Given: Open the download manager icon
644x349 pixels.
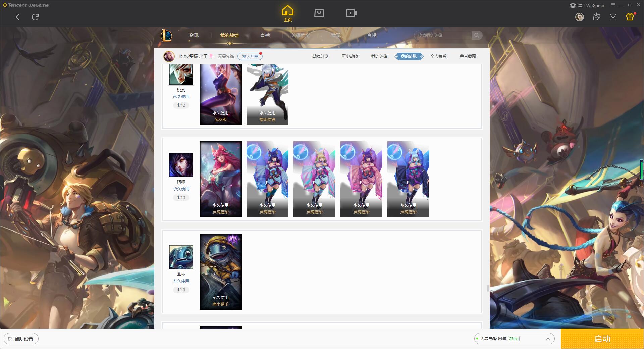Looking at the screenshot, I should [x=613, y=17].
